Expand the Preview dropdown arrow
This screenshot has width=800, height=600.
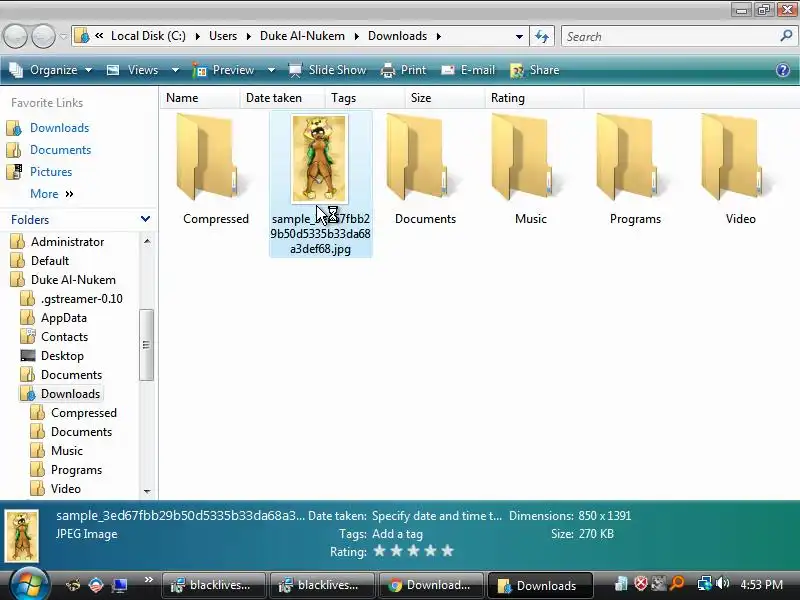[271, 70]
